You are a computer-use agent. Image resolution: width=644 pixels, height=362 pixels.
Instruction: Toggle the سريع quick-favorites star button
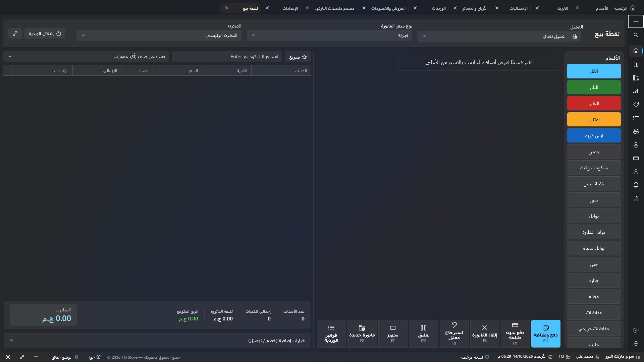click(298, 57)
